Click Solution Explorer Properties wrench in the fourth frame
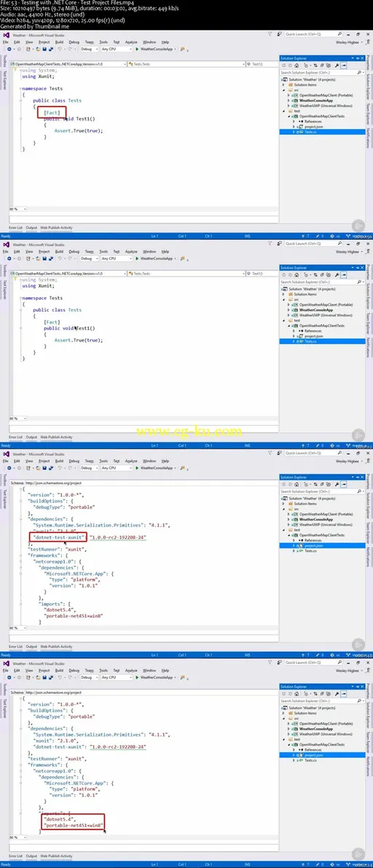 pos(337,694)
